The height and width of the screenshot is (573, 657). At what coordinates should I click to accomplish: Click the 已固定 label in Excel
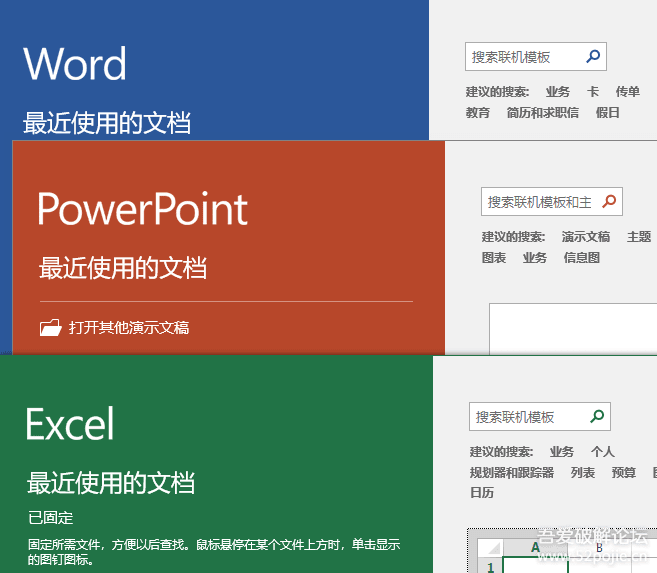51,518
